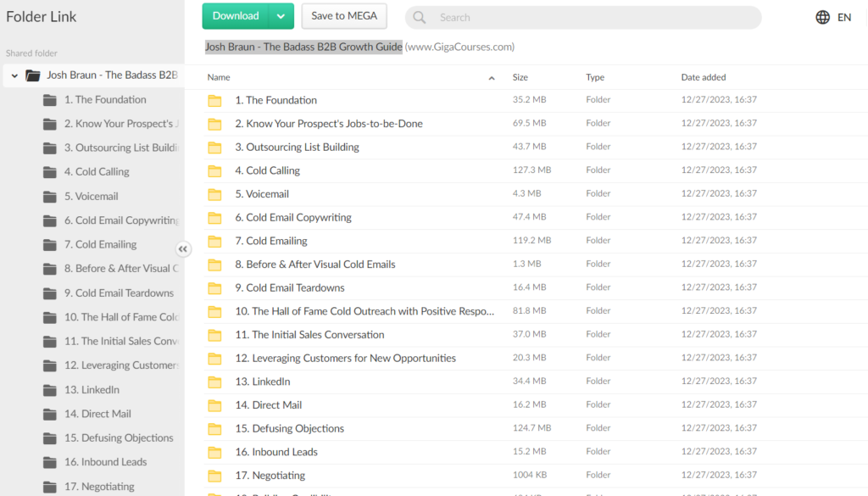Click inside the Search field
The height and width of the screenshot is (496, 868).
click(x=509, y=17)
